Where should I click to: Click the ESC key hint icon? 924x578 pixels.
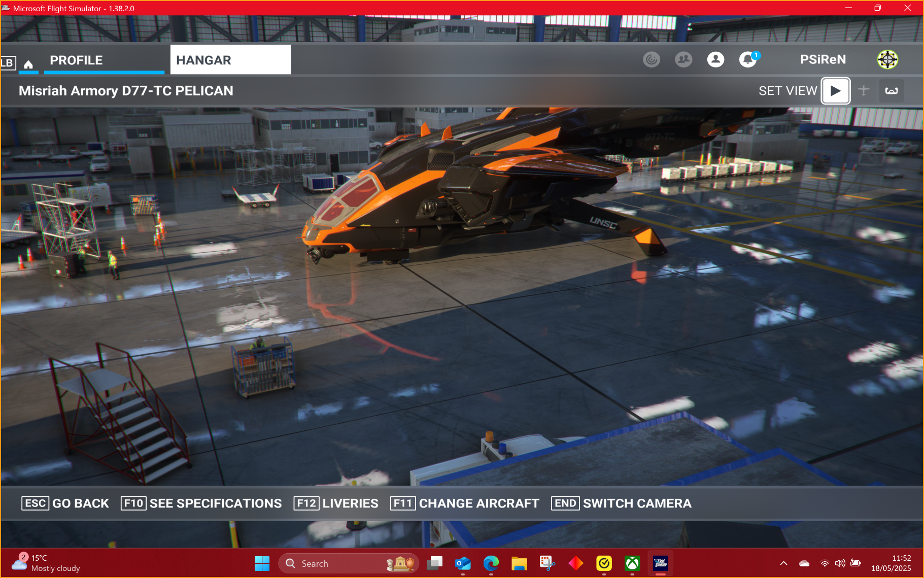(x=36, y=503)
